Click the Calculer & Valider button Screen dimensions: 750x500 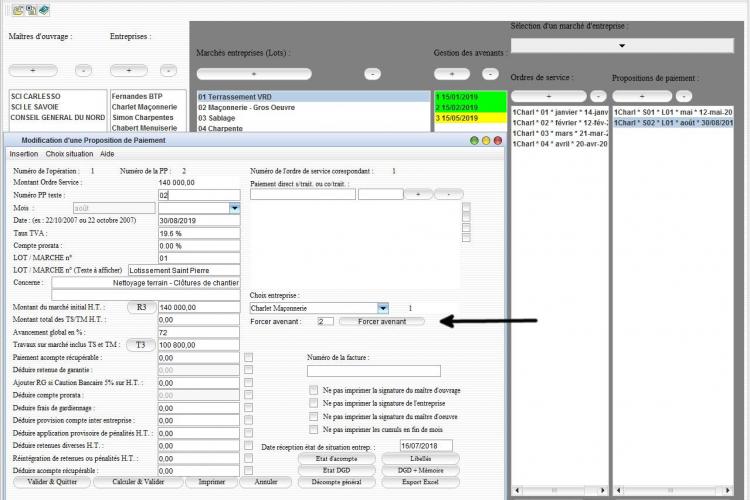coord(138,482)
